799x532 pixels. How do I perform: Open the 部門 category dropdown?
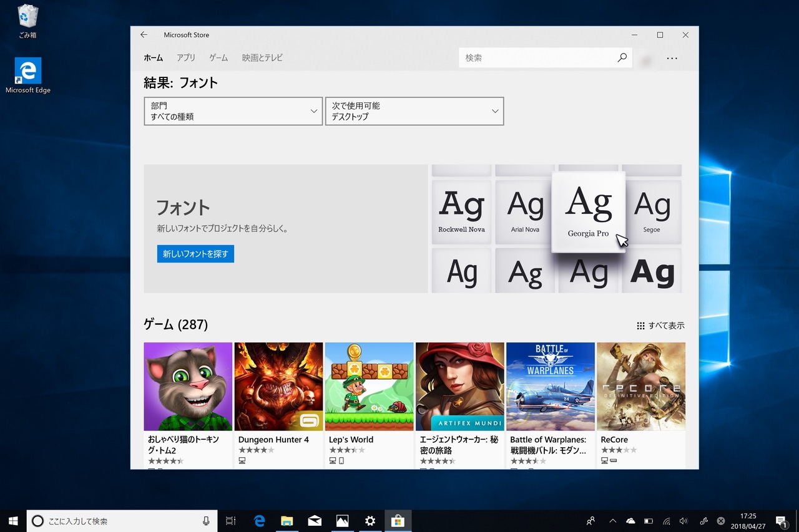(233, 111)
